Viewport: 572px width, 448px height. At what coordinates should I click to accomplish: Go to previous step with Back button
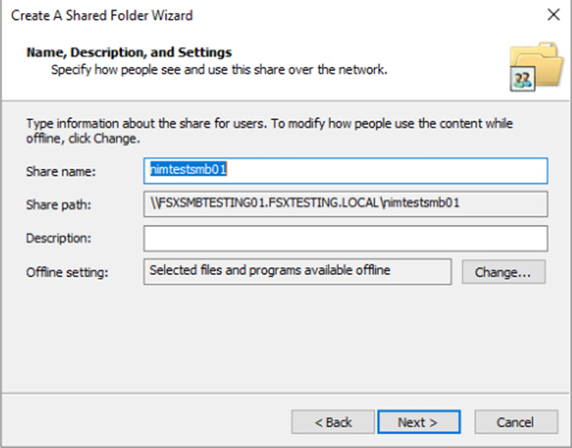click(333, 422)
